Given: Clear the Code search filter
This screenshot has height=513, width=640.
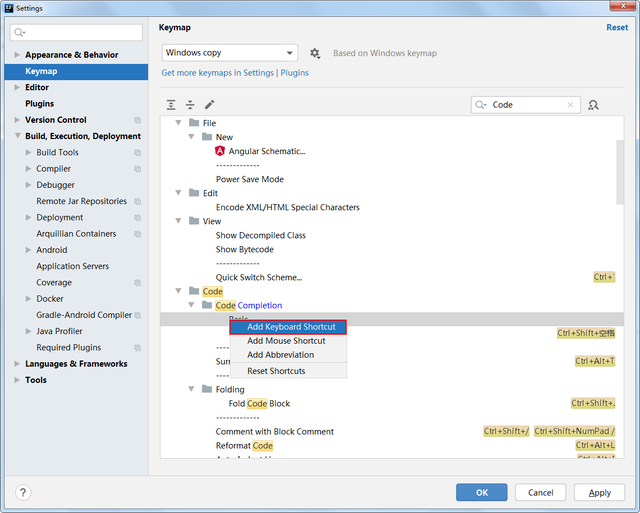Looking at the screenshot, I should (570, 105).
